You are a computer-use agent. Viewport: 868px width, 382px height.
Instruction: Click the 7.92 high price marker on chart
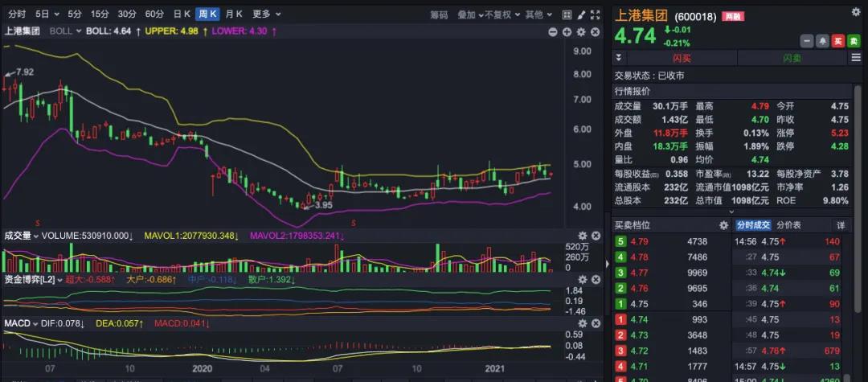(x=25, y=72)
